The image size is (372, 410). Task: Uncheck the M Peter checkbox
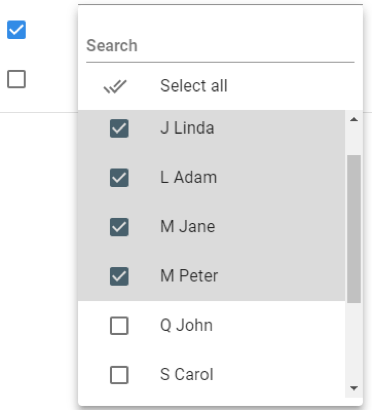point(119,276)
